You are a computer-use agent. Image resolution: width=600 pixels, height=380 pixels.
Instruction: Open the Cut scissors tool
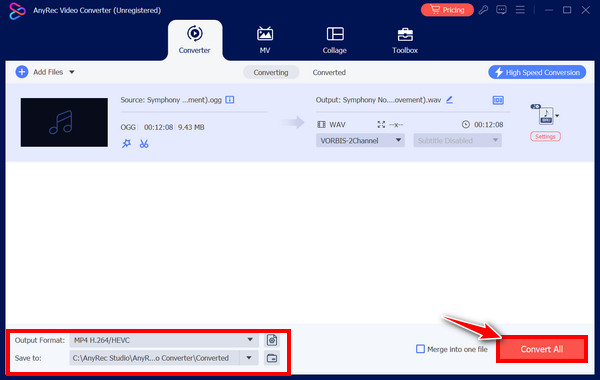(144, 144)
